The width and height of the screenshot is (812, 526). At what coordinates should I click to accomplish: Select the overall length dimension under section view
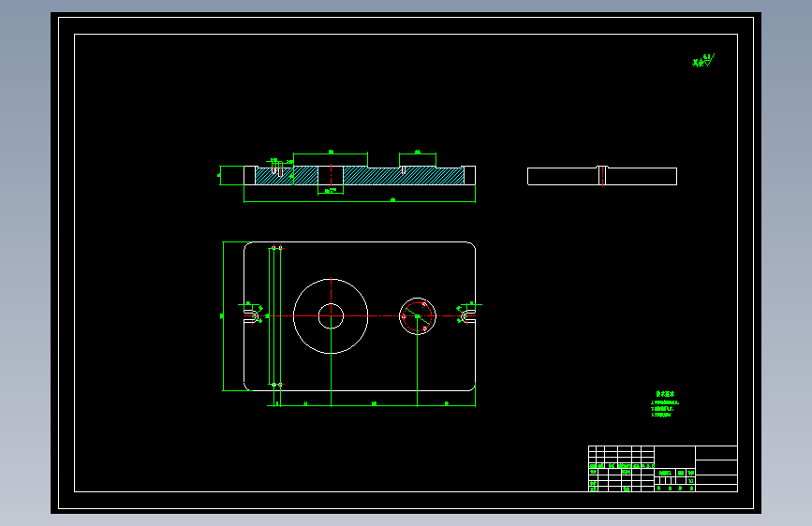point(360,201)
